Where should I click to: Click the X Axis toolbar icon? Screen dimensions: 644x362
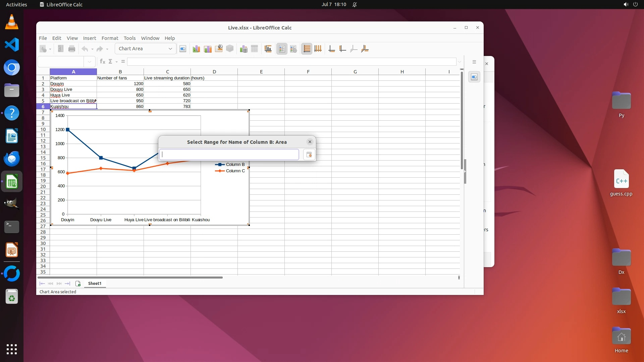point(331,49)
